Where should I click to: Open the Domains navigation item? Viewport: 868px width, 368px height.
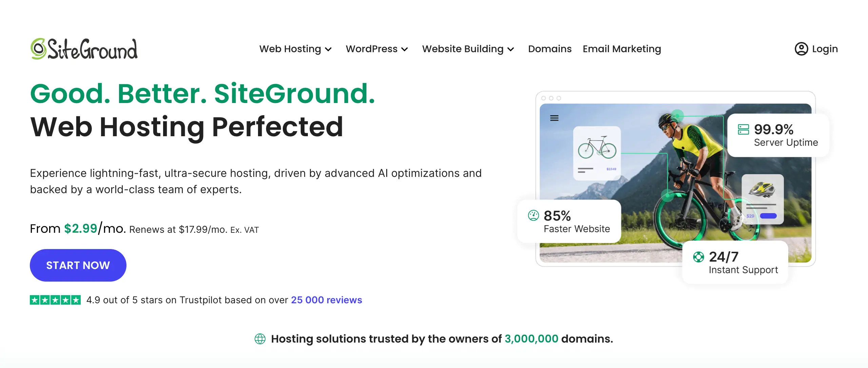[549, 49]
